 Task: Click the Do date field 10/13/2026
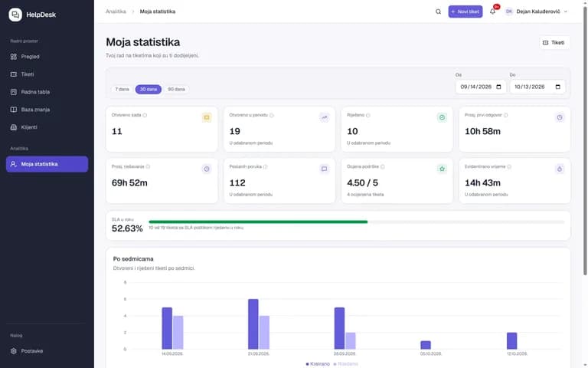pyautogui.click(x=537, y=87)
